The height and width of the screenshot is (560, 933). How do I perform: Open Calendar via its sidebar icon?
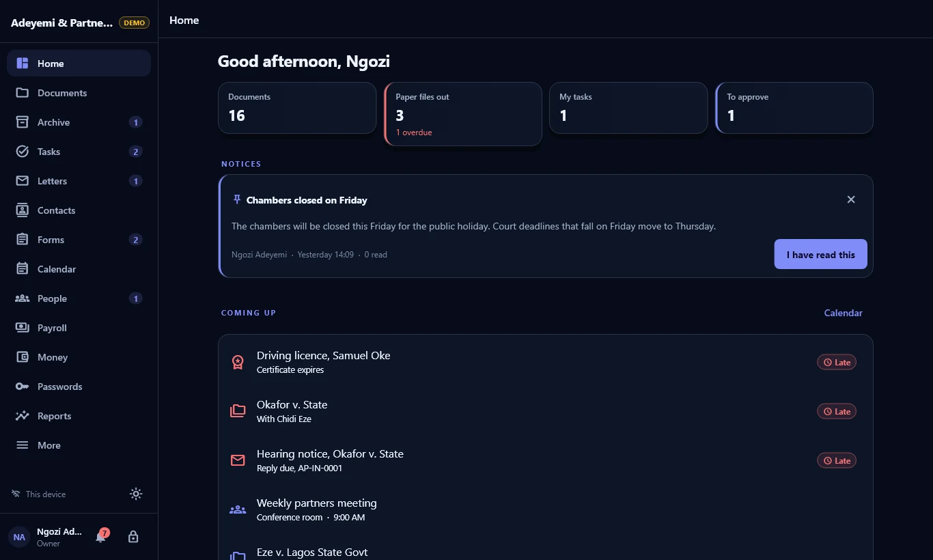pyautogui.click(x=23, y=269)
